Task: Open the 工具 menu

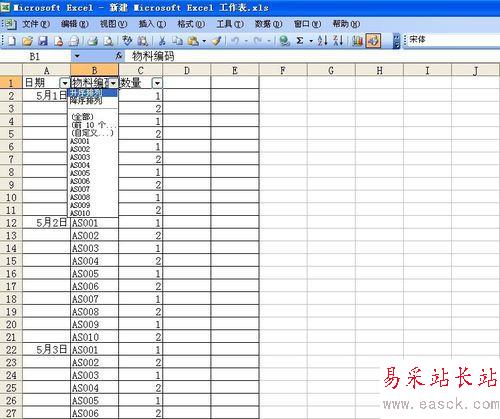Action: 230,24
